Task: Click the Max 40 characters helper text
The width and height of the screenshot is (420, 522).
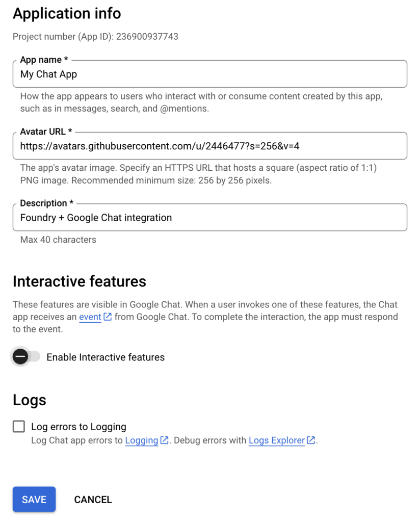Action: [x=58, y=240]
